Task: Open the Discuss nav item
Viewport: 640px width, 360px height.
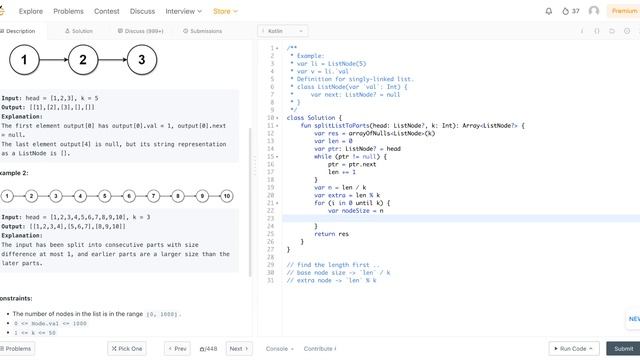Action: click(x=142, y=11)
